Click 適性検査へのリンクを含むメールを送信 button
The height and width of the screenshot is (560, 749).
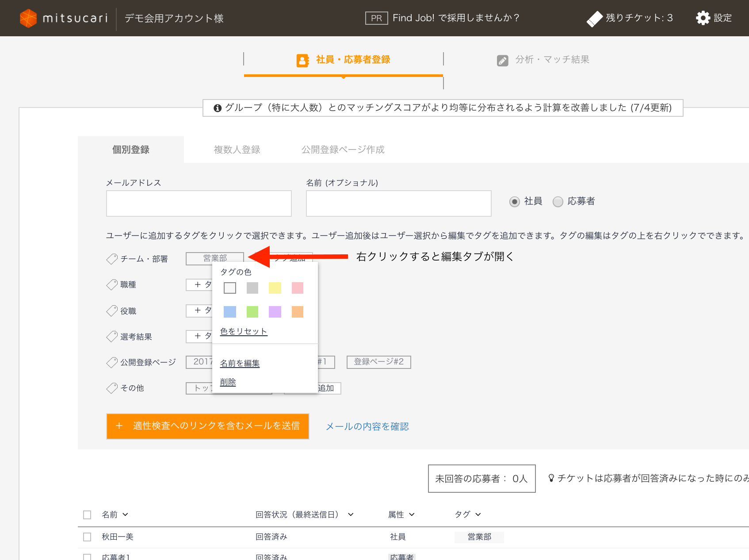coord(207,426)
